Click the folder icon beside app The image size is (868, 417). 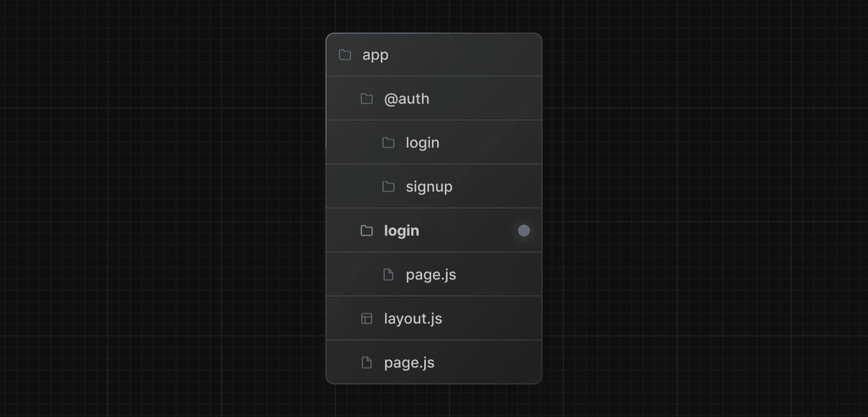coord(345,55)
